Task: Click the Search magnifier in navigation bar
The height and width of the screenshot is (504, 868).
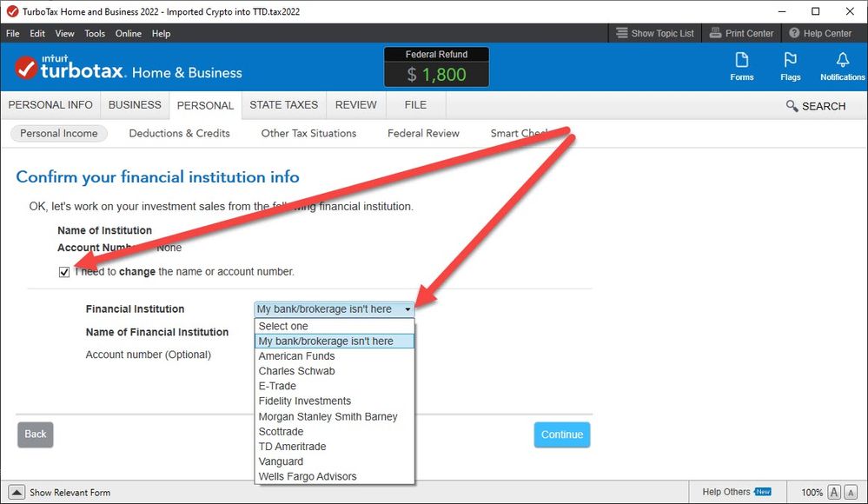Action: pos(792,106)
